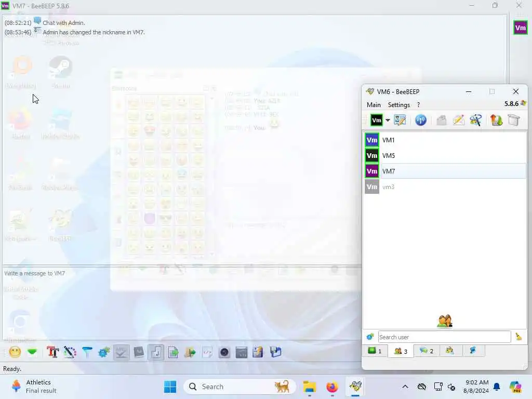
Task: Click the Windows Start button
Action: click(x=170, y=387)
